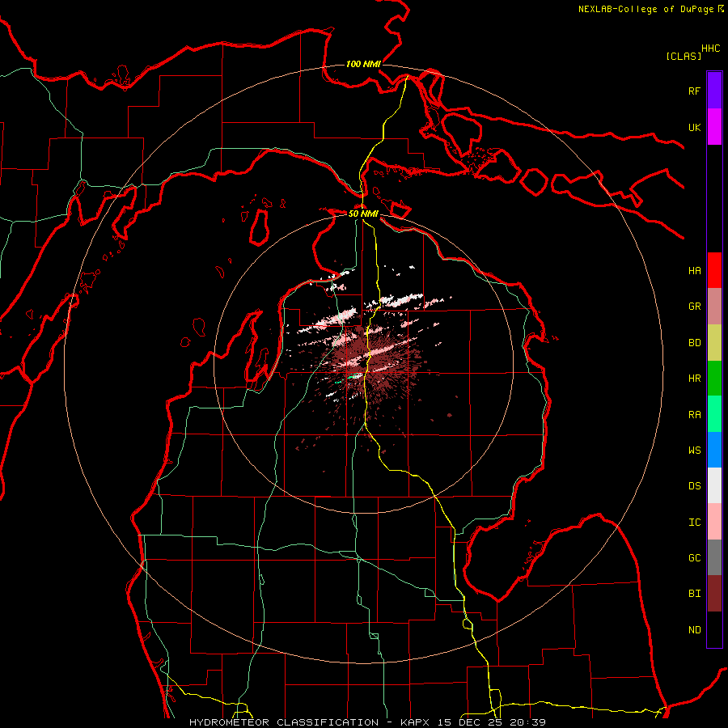728x728 pixels.
Task: Click the BD legend label
Action: tap(694, 343)
